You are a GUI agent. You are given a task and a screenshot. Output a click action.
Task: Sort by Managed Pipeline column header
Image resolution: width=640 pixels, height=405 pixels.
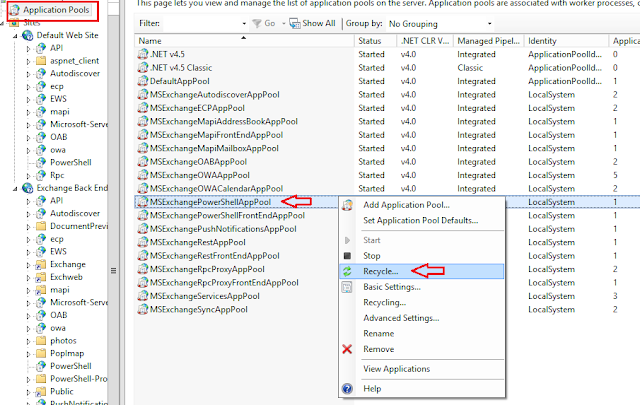(x=489, y=41)
